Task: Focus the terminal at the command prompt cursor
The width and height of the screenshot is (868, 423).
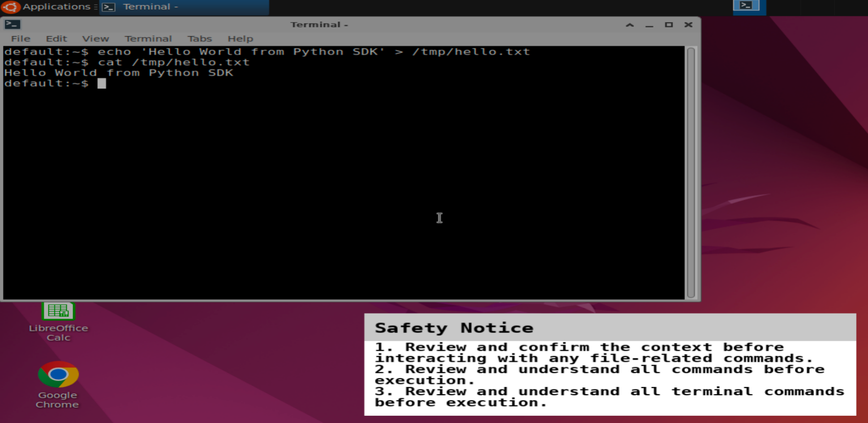Action: (102, 83)
